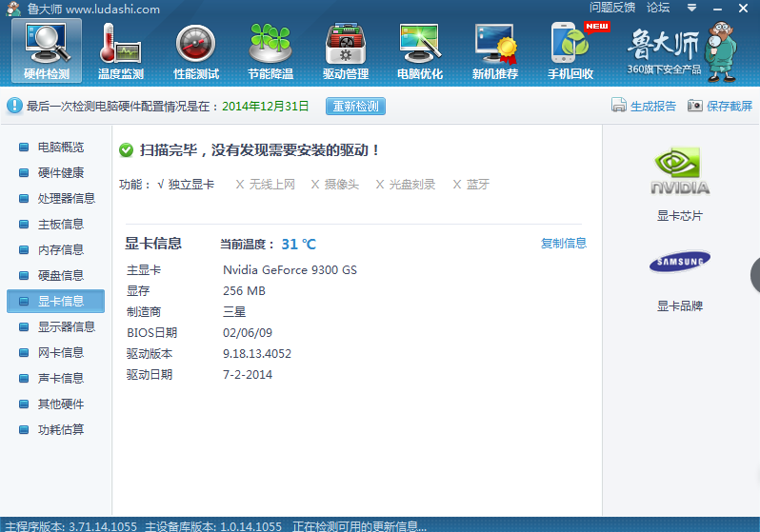Viewport: 760px width, 532px height.
Task: Go to 功耗估算 sidebar section
Action: tap(60, 430)
